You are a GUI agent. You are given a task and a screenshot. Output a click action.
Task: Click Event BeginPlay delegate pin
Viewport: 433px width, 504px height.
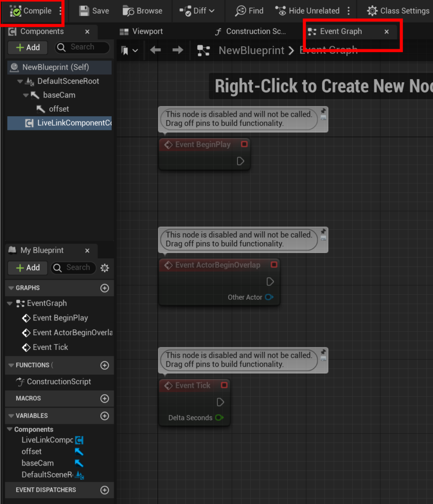[x=244, y=144]
